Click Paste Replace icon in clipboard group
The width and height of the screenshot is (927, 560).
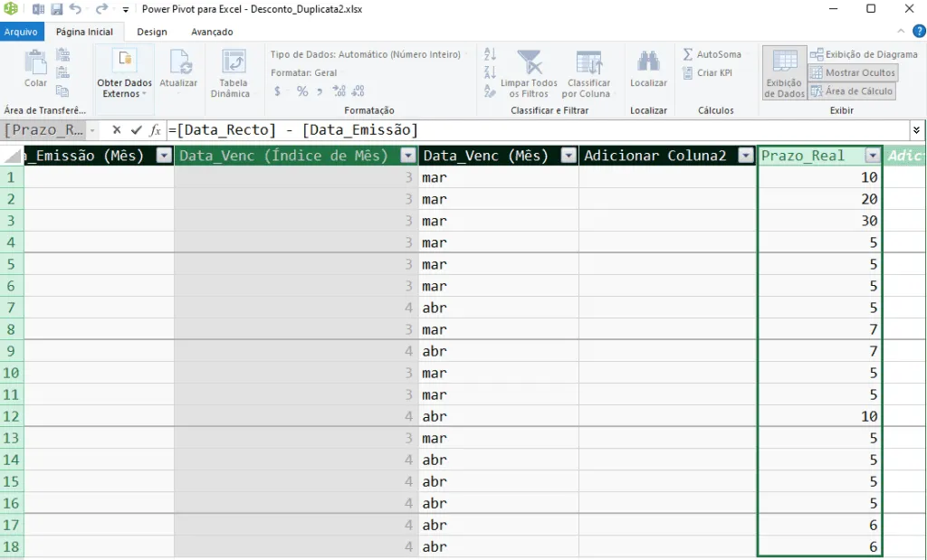tap(63, 72)
